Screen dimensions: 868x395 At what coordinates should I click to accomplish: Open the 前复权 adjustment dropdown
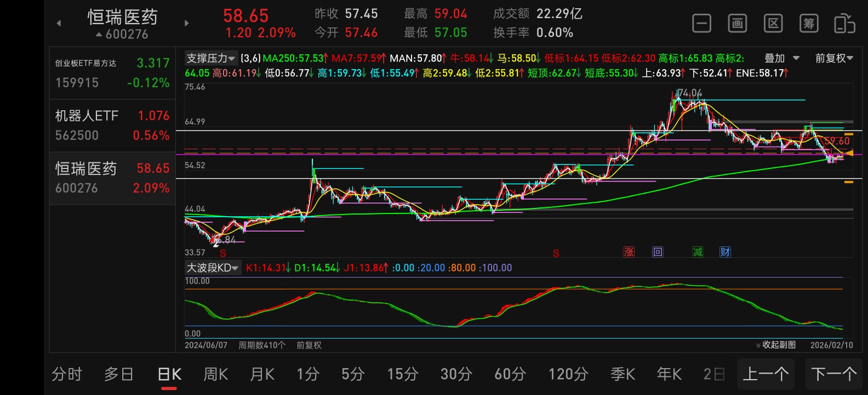834,58
